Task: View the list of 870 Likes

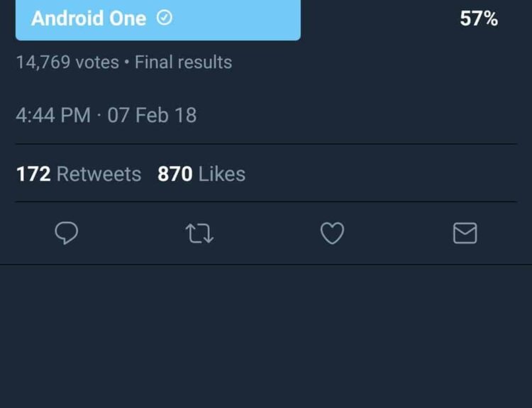Action: 201,174
